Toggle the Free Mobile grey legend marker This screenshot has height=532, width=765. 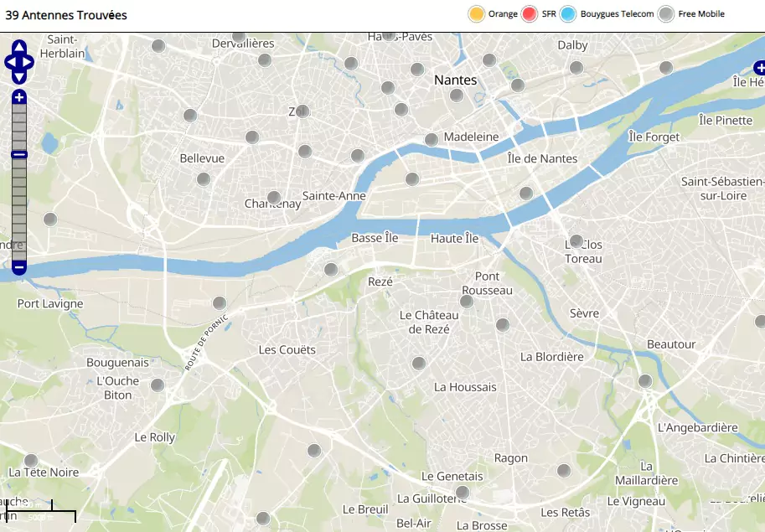666,14
